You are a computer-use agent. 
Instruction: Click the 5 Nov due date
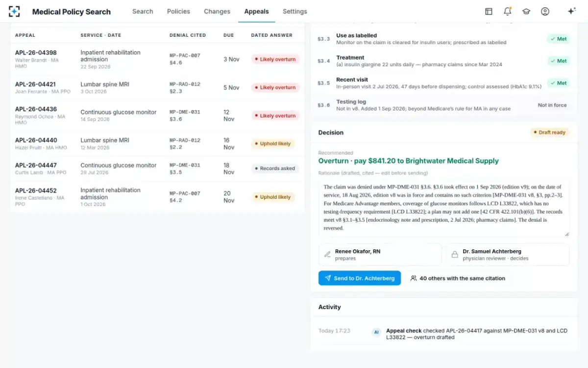tap(231, 88)
